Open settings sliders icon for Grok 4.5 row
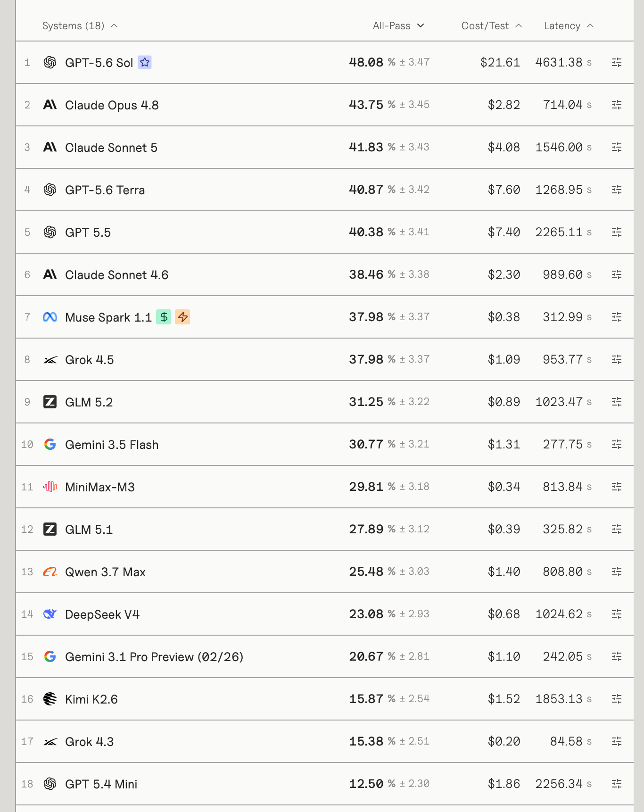The image size is (644, 812). point(617,359)
